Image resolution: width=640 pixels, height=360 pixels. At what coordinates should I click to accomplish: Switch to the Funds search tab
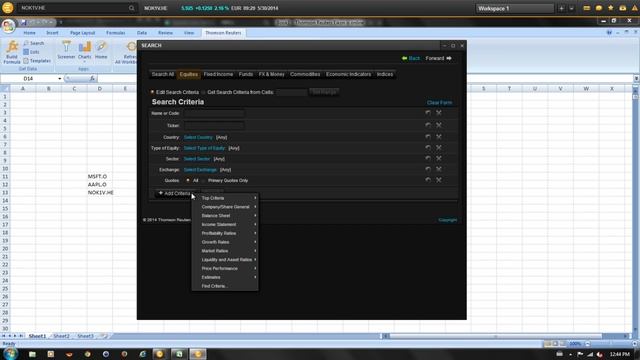tap(246, 74)
